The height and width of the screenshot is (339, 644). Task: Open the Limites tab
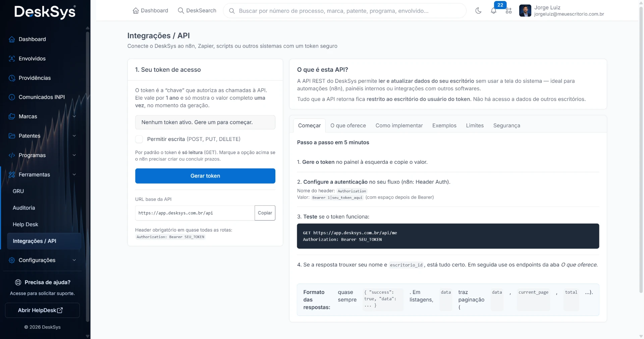(475, 126)
